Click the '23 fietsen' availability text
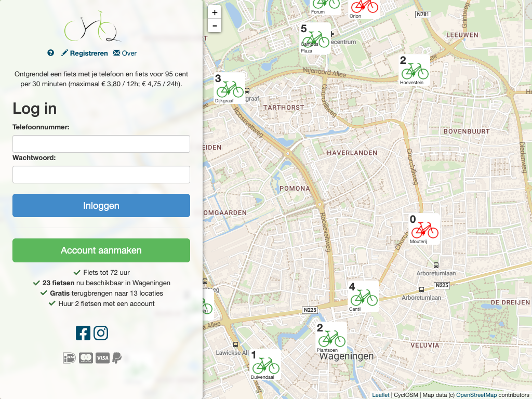Viewport: 532px width, 399px height. click(x=58, y=283)
